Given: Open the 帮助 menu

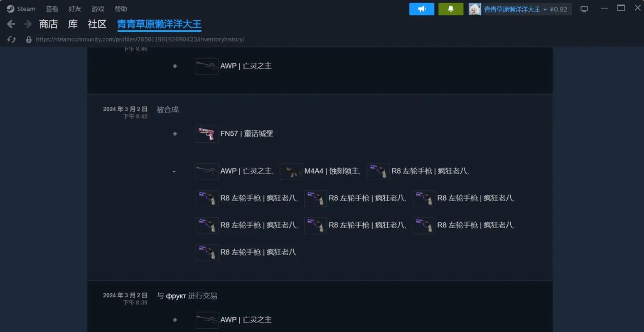Looking at the screenshot, I should (120, 9).
